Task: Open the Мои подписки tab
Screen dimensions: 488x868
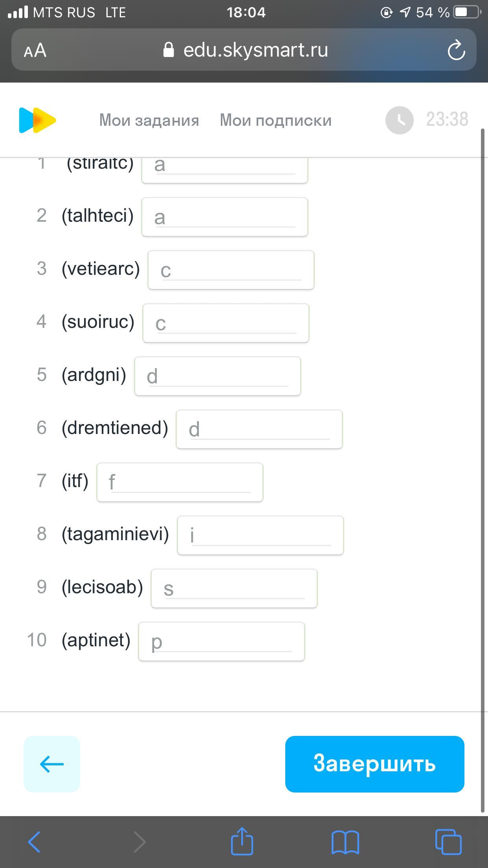Action: (x=275, y=120)
